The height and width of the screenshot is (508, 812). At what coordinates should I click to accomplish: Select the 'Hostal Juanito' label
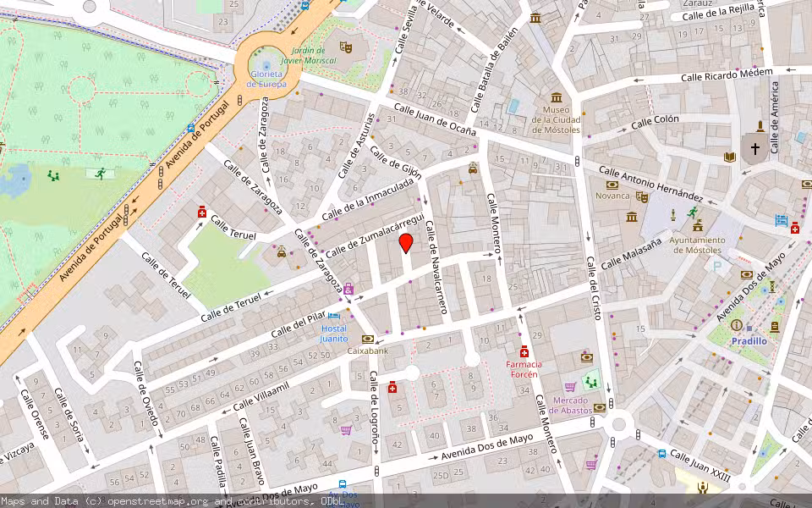click(334, 334)
